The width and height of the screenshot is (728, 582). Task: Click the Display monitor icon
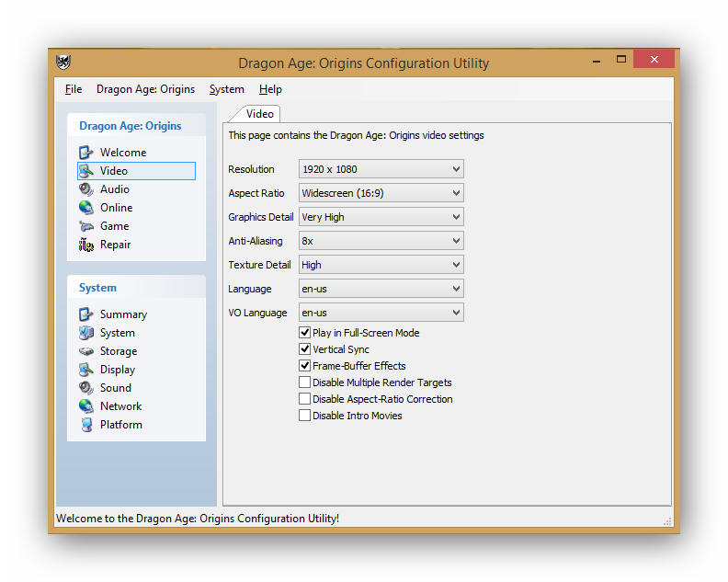pos(85,370)
